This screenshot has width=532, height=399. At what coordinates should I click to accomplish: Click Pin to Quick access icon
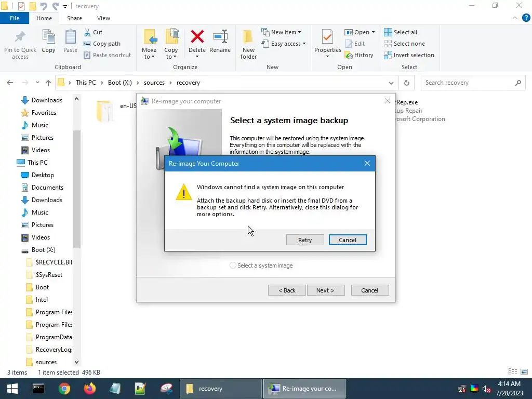tap(20, 37)
